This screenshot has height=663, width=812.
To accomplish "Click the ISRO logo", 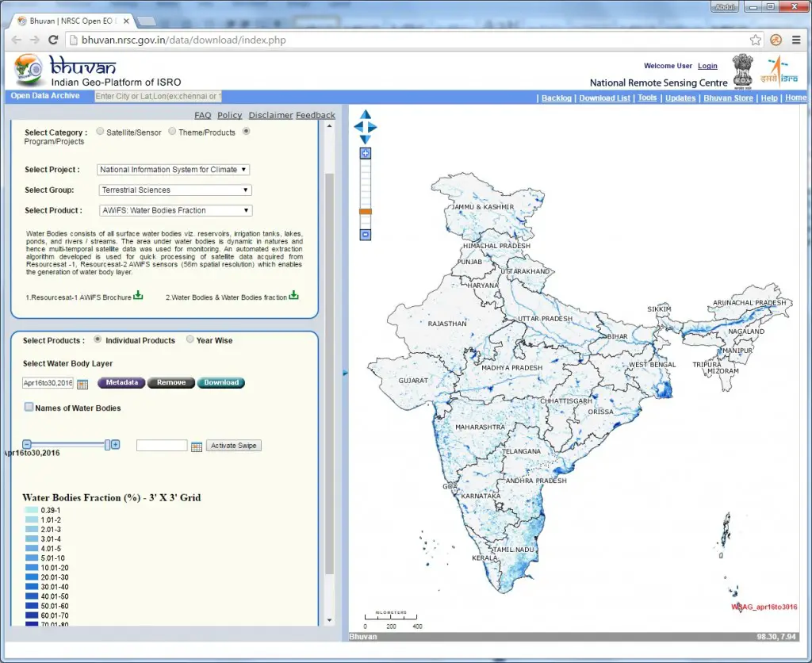I will pos(779,71).
